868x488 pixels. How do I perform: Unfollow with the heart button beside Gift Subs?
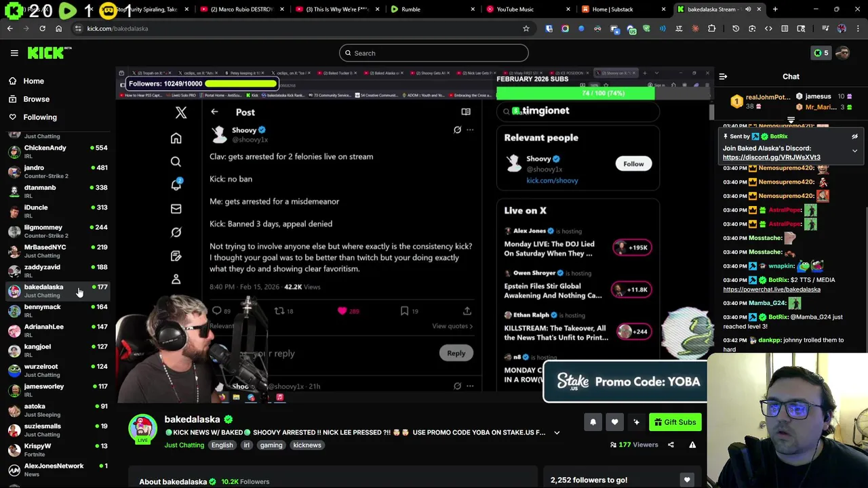(614, 422)
